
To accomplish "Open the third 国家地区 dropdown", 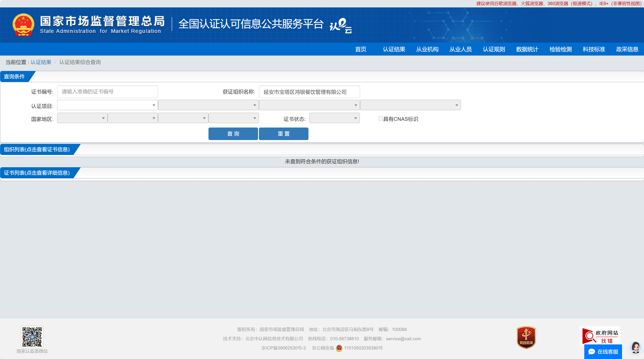I will tap(183, 118).
